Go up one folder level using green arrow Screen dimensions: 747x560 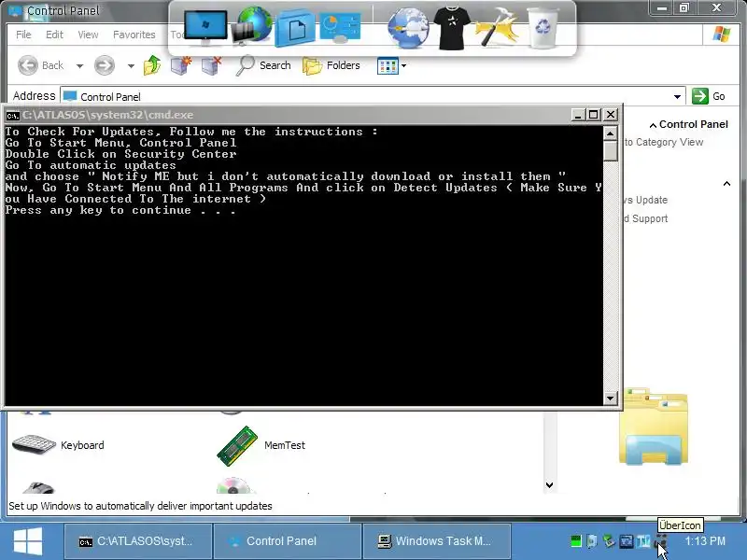[x=152, y=65]
